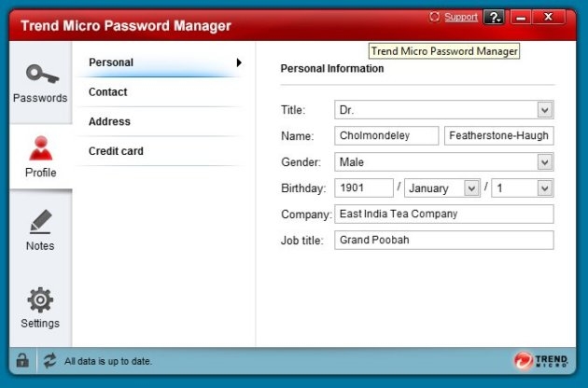Open the Passwords key icon
Screen dimensions: 588x388
[42, 75]
